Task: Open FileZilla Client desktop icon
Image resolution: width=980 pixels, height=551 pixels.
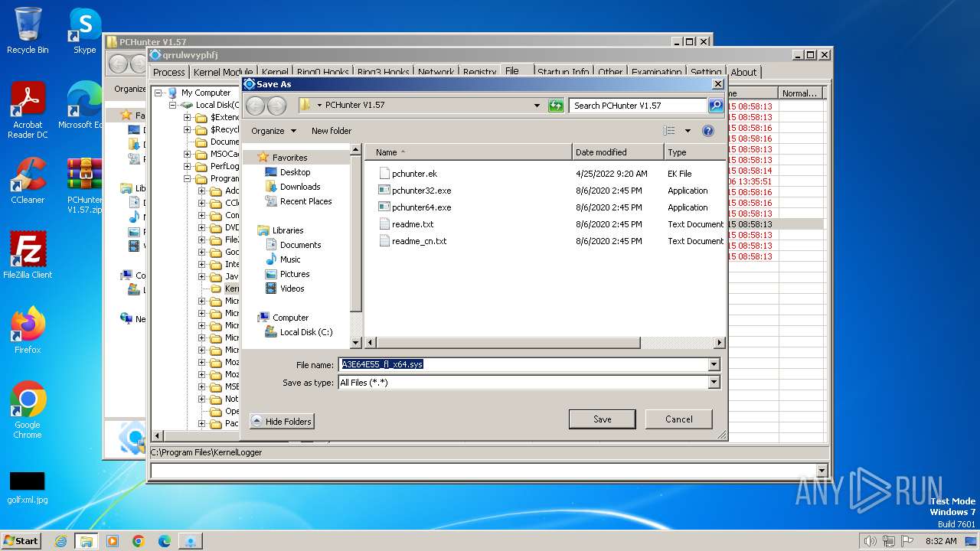Action: coord(28,255)
